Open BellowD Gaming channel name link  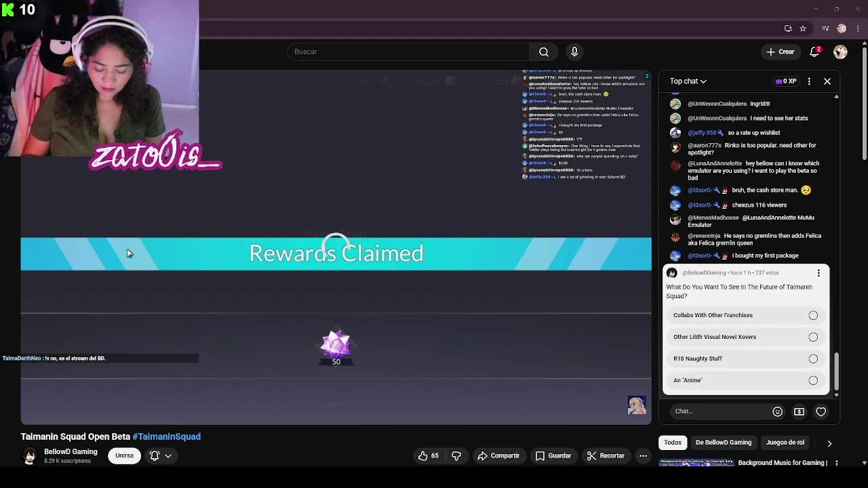click(x=71, y=451)
